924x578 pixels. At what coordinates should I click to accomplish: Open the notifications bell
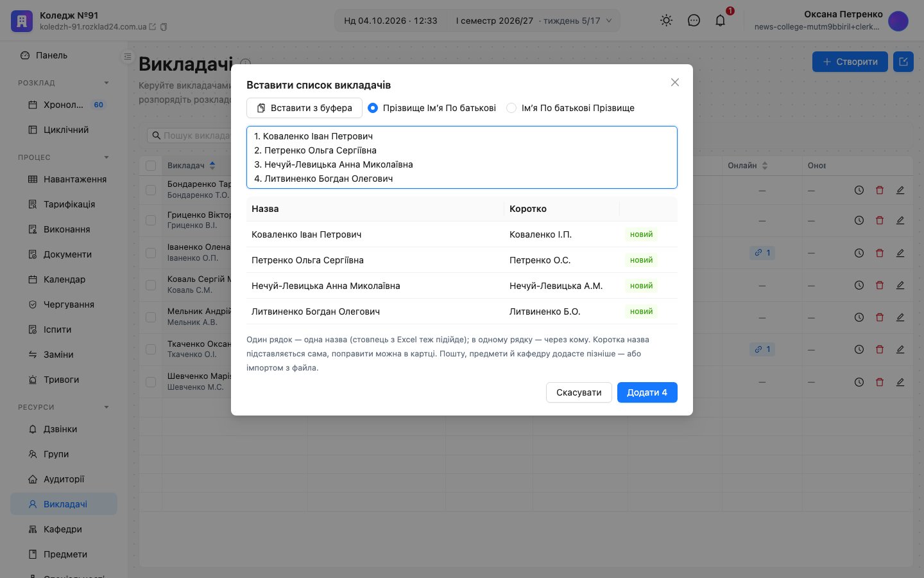click(x=721, y=21)
